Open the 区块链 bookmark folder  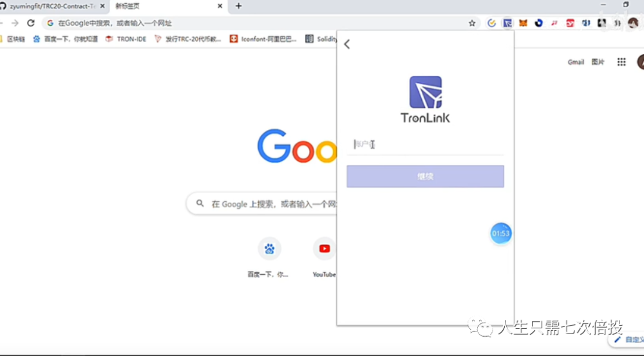click(x=12, y=39)
